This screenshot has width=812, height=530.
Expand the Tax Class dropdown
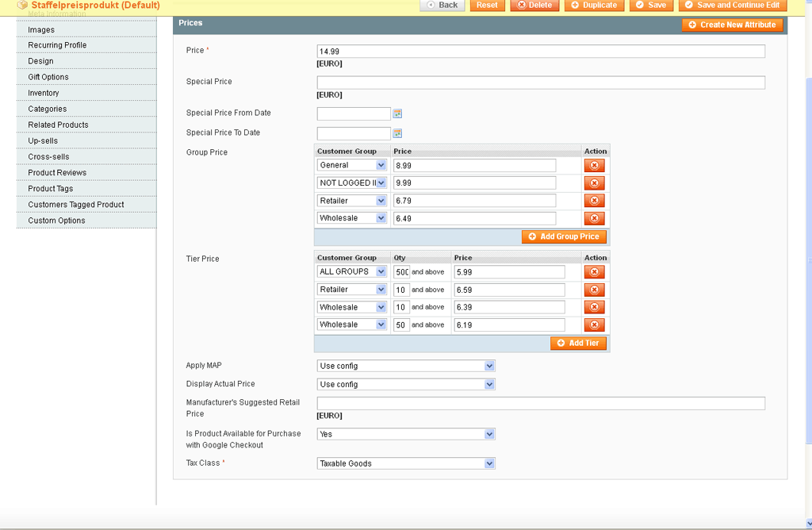click(405, 463)
